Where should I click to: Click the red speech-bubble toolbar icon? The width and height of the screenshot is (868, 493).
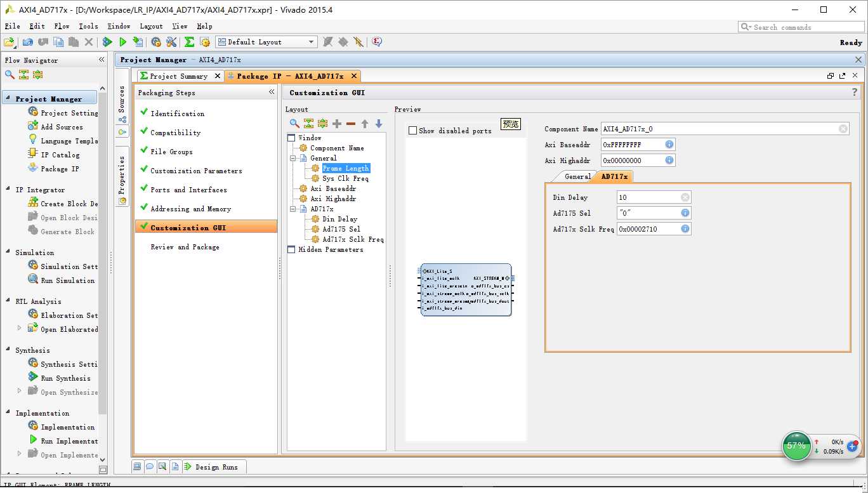[377, 42]
